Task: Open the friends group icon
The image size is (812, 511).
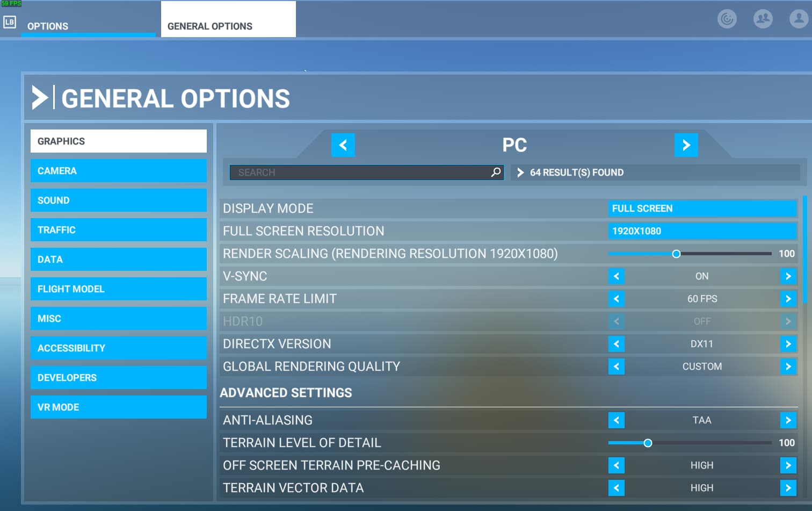Action: (x=763, y=19)
